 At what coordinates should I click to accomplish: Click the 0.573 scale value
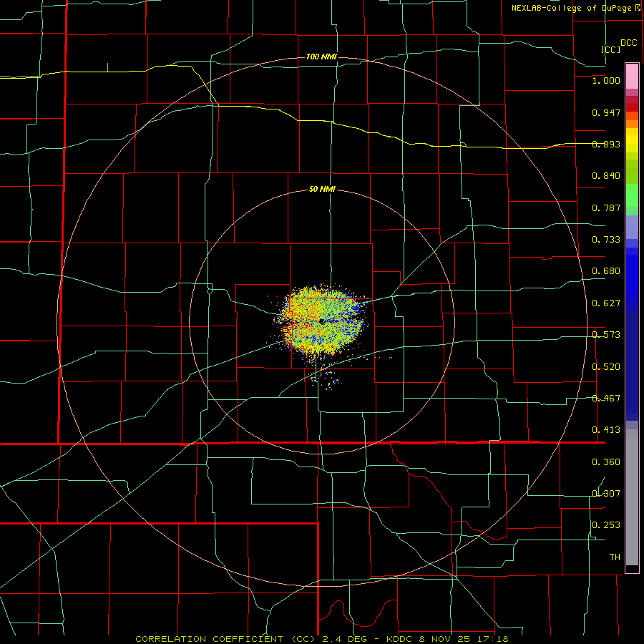[x=606, y=335]
